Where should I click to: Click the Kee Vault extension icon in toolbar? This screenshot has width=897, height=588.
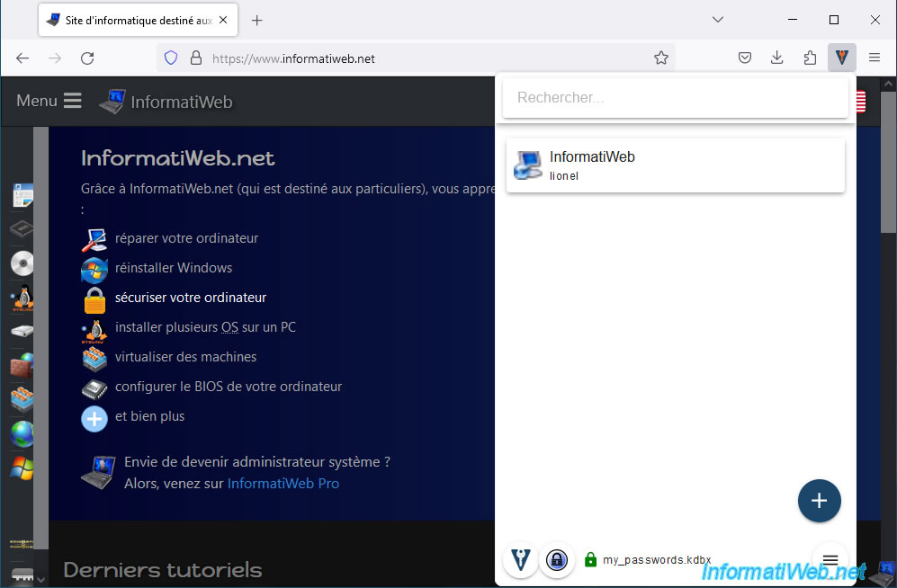click(x=841, y=58)
